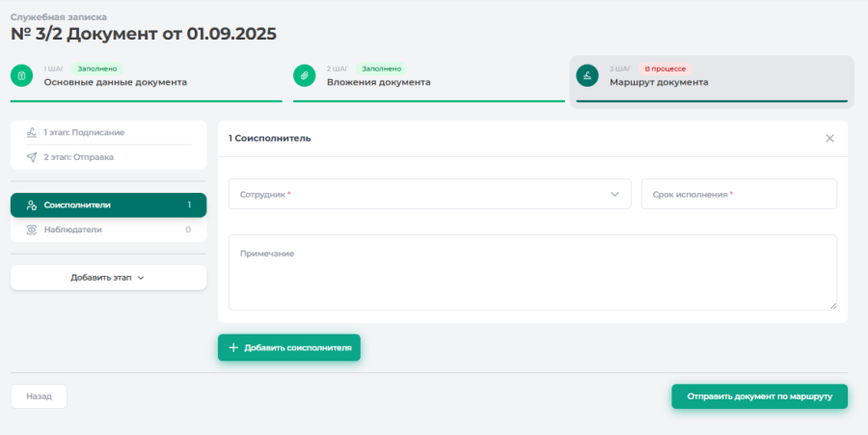Open the Сотрудник dropdown list
The width and height of the screenshot is (868, 435).
click(x=424, y=194)
